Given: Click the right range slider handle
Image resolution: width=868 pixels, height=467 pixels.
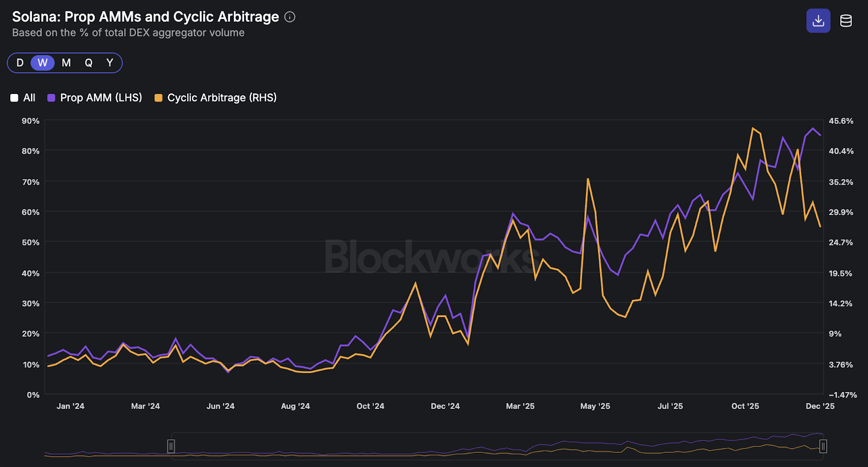Looking at the screenshot, I should pyautogui.click(x=823, y=446).
